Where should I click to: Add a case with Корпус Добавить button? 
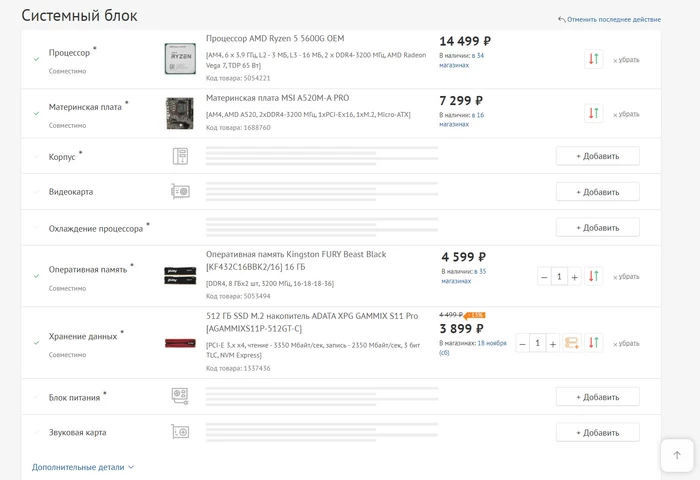[598, 156]
